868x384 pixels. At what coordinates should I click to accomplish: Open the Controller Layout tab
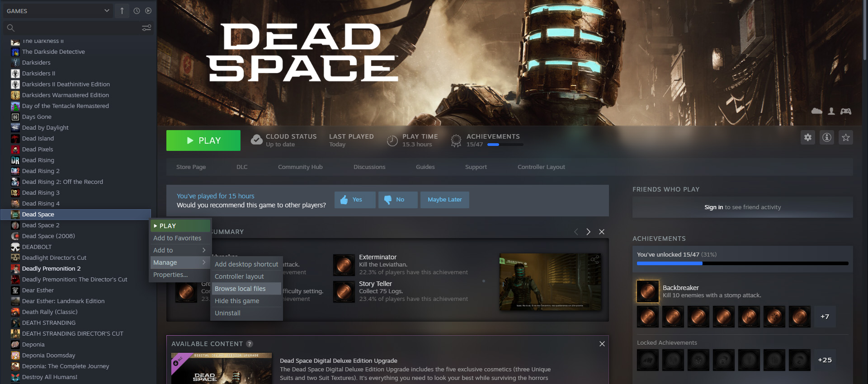coord(541,167)
